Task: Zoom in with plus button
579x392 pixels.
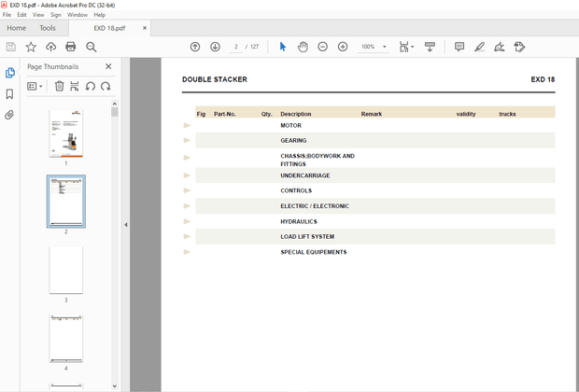Action: [343, 47]
